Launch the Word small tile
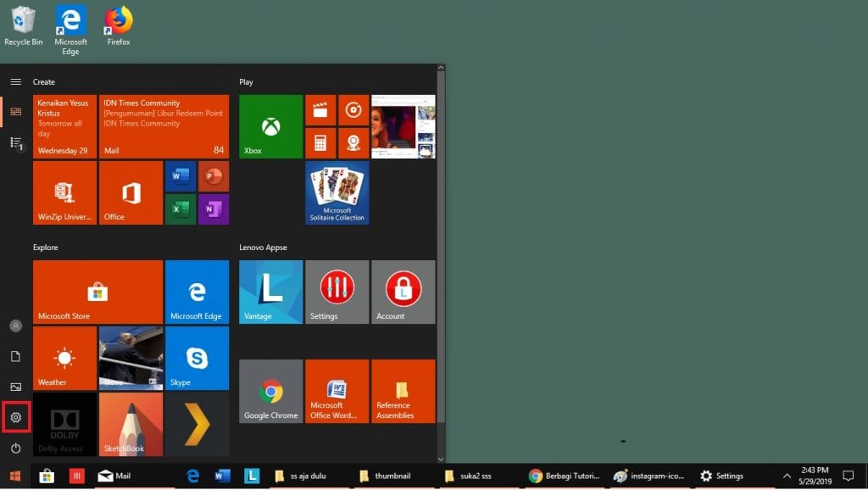The image size is (868, 490). pyautogui.click(x=181, y=176)
